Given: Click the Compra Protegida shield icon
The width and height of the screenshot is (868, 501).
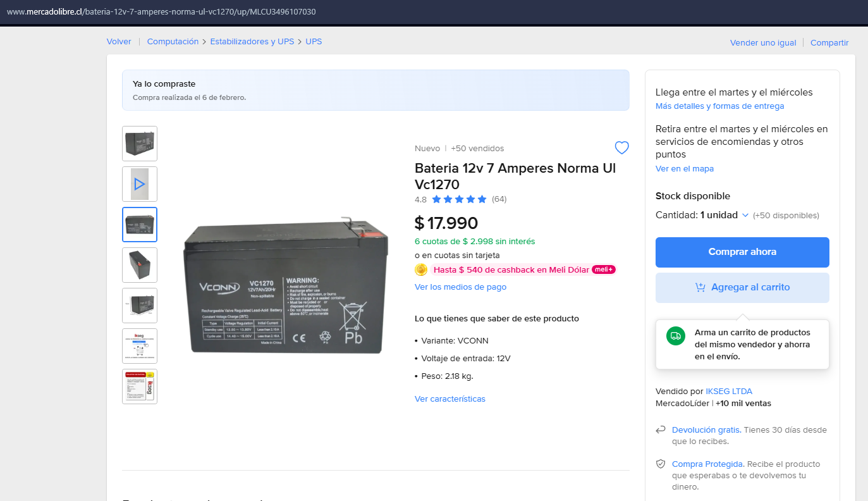Looking at the screenshot, I should pyautogui.click(x=661, y=464).
